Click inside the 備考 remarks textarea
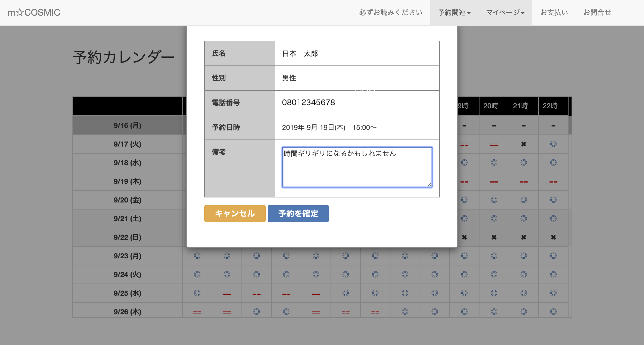Screen dimensions: 644x345 pyautogui.click(x=357, y=167)
